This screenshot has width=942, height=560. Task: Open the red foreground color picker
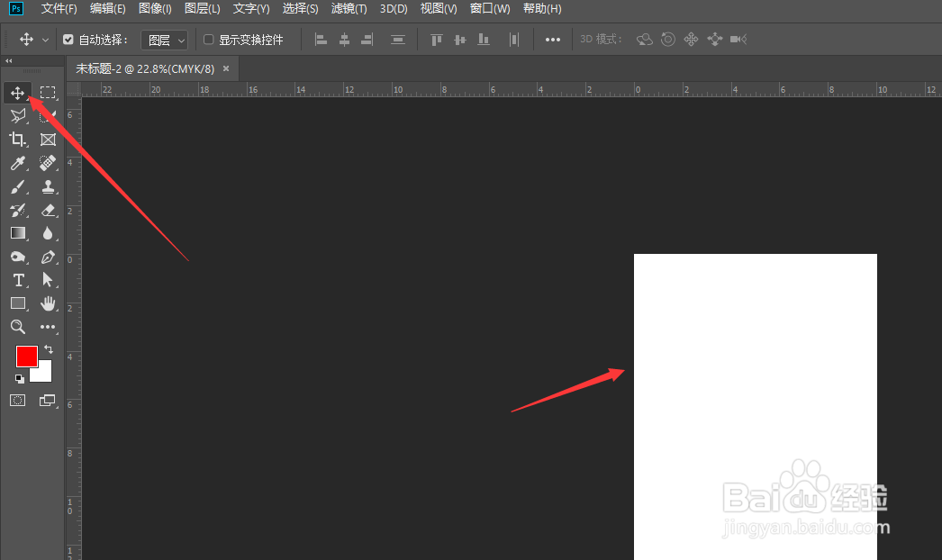(x=26, y=357)
